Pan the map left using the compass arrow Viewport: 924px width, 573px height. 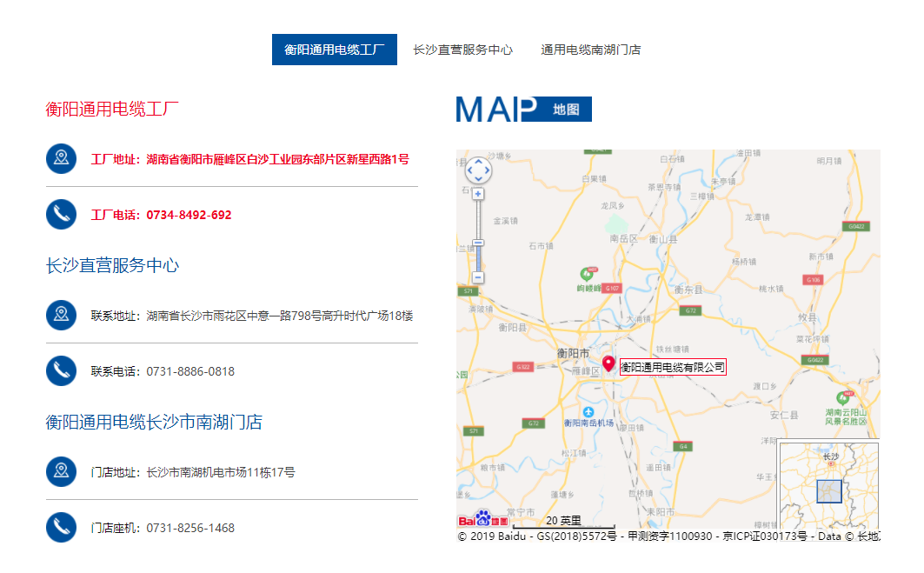[469, 170]
